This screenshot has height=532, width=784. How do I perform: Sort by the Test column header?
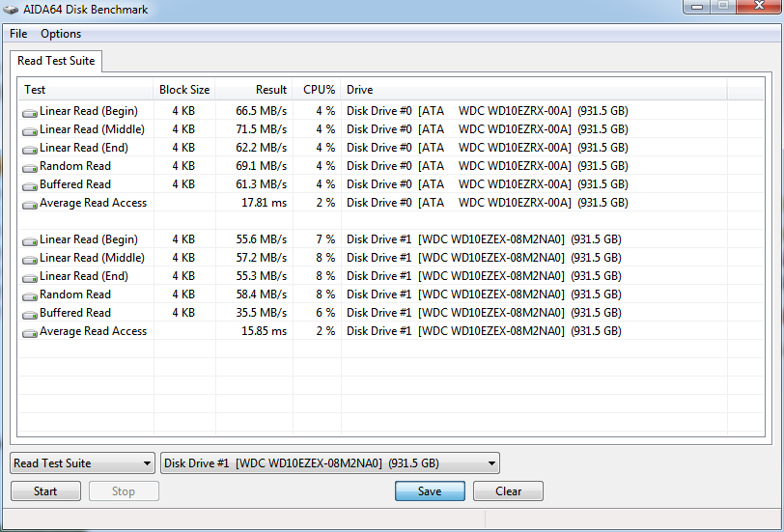click(x=86, y=90)
